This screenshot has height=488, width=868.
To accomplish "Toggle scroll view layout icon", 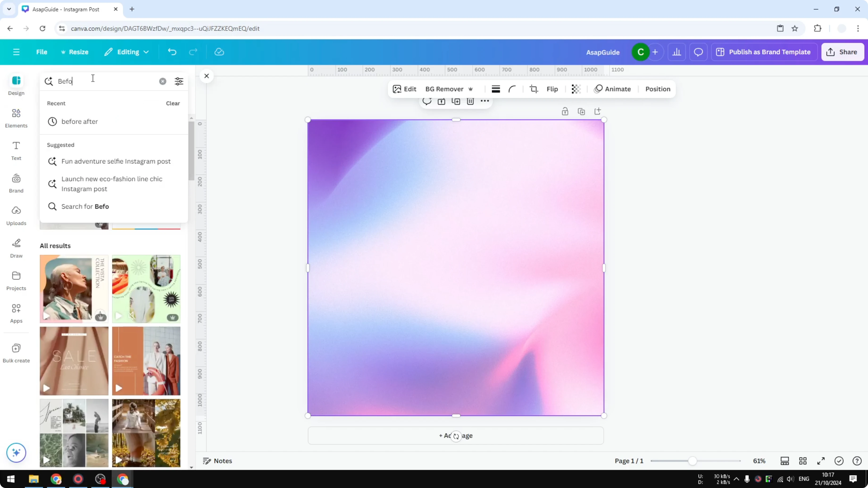I will [785, 461].
